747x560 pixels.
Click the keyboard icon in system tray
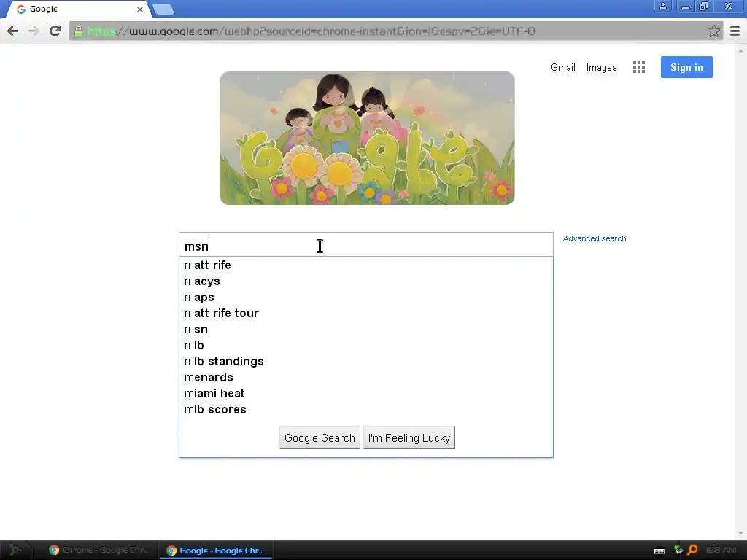click(x=659, y=551)
